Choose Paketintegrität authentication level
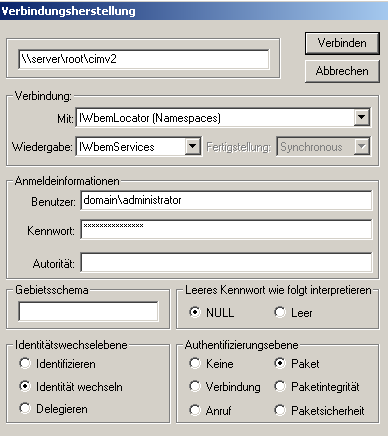Image resolution: width=388 pixels, height=436 pixels. [x=317, y=387]
